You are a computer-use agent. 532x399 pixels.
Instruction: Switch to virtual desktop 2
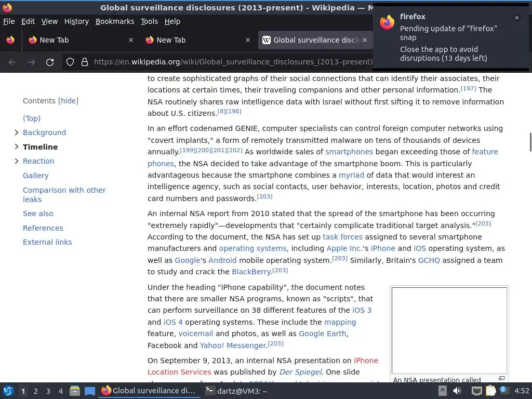click(36, 391)
